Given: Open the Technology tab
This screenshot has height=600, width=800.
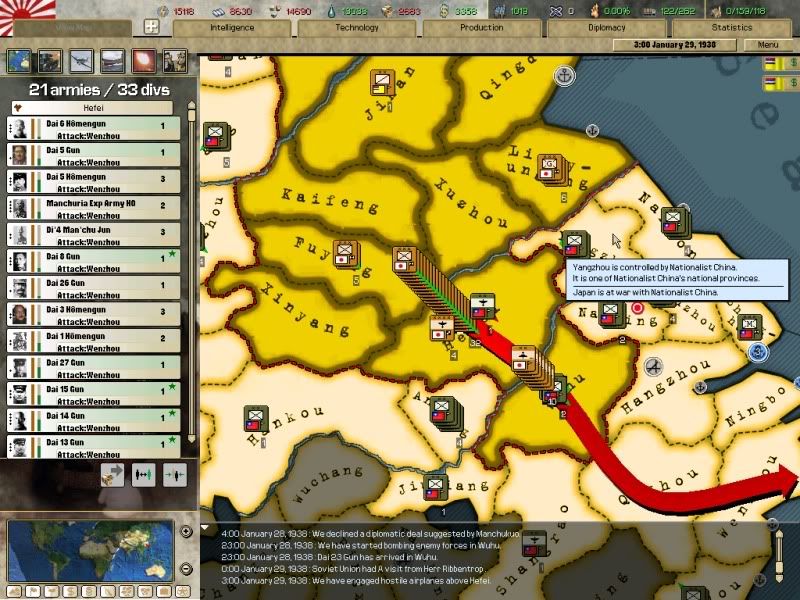Looking at the screenshot, I should pos(357,28).
